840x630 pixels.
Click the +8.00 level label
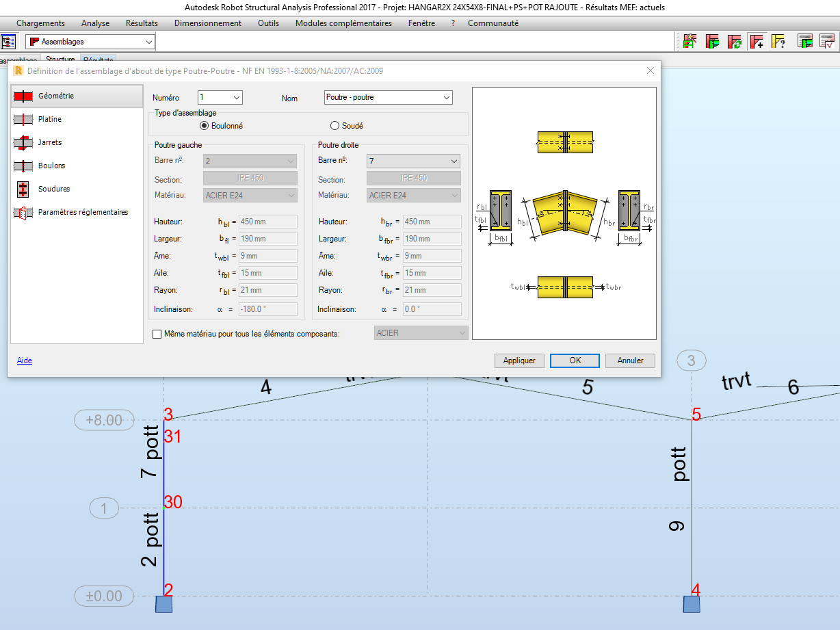tap(104, 420)
